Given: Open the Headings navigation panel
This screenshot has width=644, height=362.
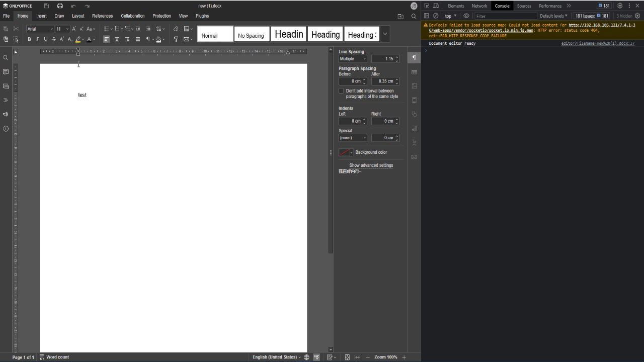Looking at the screenshot, I should (6, 100).
